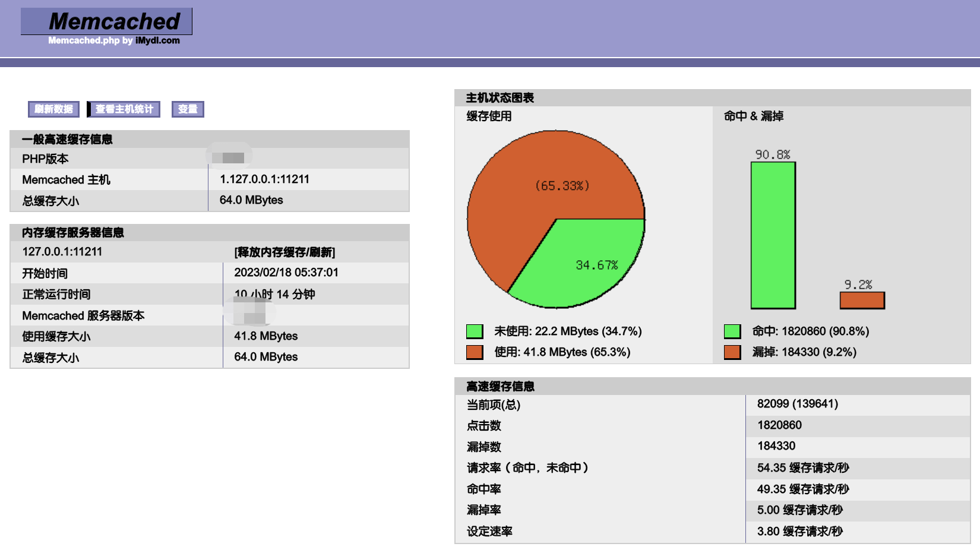Open the 变量 page
The height and width of the screenshot is (553, 980).
[x=188, y=109]
